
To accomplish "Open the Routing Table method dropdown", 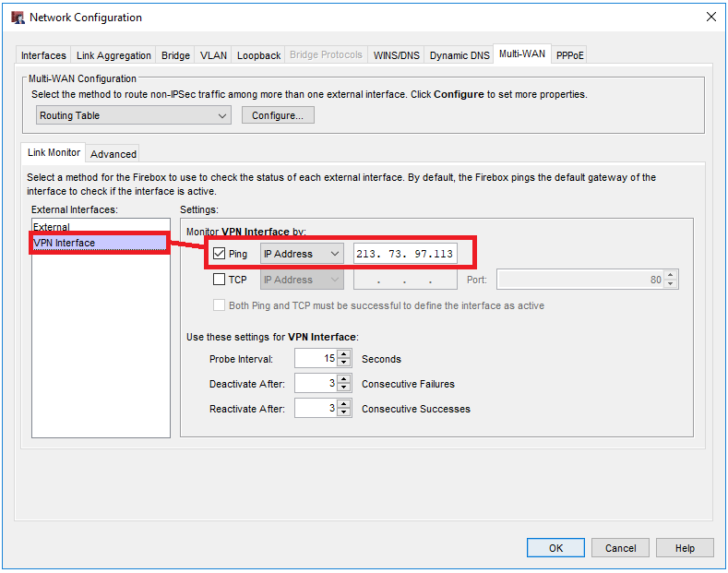I will (x=134, y=115).
